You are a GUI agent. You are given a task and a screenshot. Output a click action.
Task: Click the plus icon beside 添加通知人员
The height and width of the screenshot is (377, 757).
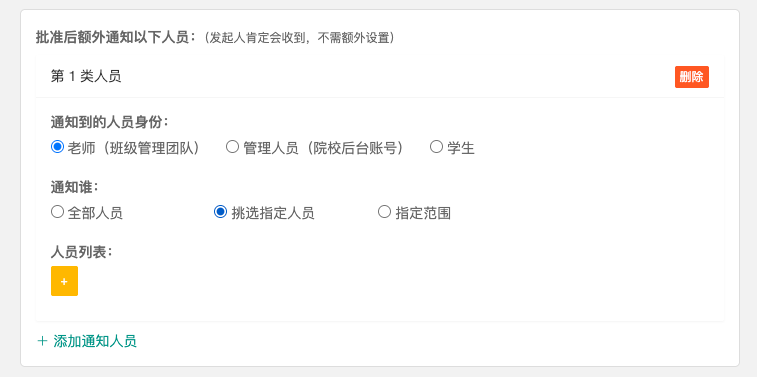42,341
